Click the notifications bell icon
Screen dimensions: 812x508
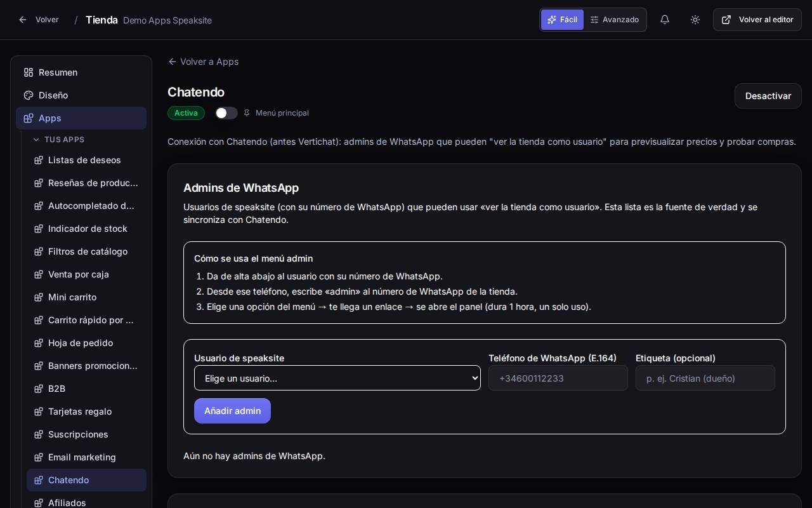tap(665, 20)
